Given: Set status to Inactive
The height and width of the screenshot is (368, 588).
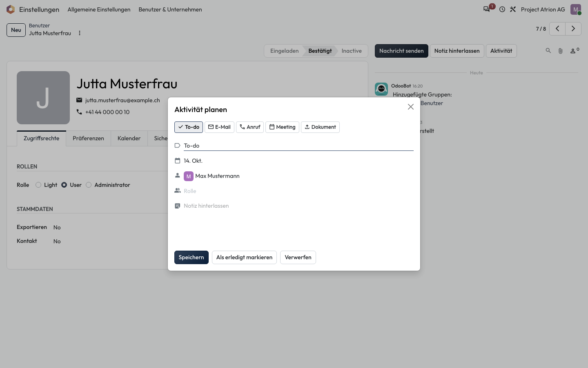Looking at the screenshot, I should click(x=352, y=51).
